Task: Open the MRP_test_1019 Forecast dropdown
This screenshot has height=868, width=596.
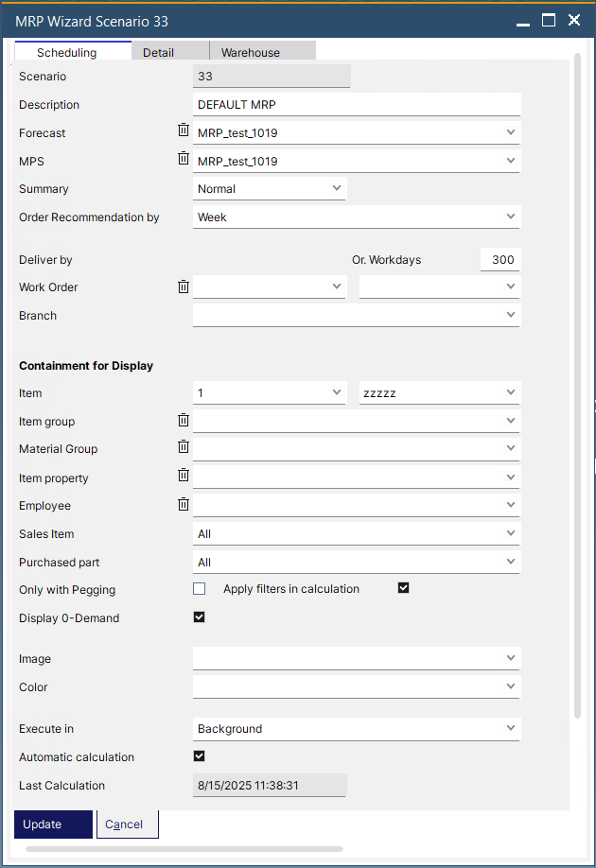Action: (357, 132)
